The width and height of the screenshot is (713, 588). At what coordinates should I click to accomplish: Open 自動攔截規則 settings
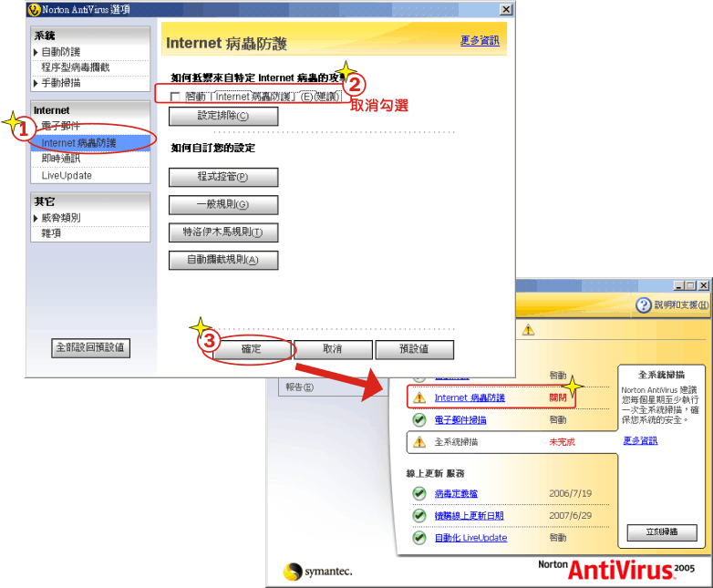[x=223, y=260]
